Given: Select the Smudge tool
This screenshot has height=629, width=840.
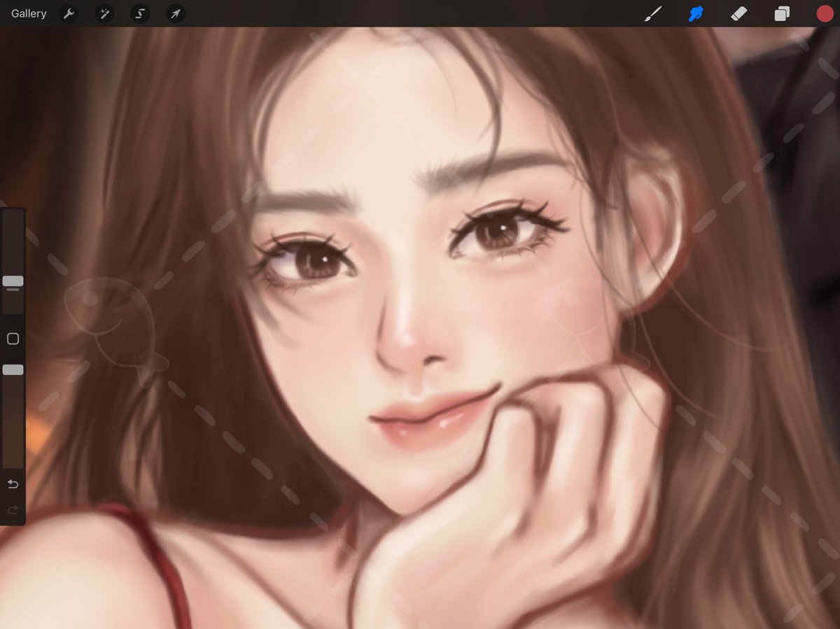Looking at the screenshot, I should pos(696,13).
